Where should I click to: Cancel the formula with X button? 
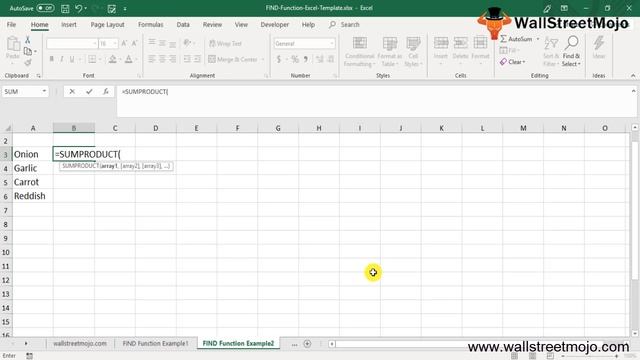click(x=72, y=91)
